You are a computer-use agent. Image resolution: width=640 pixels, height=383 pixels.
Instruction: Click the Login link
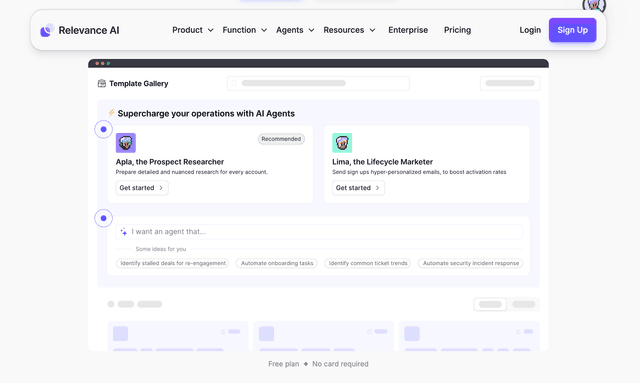tap(530, 30)
